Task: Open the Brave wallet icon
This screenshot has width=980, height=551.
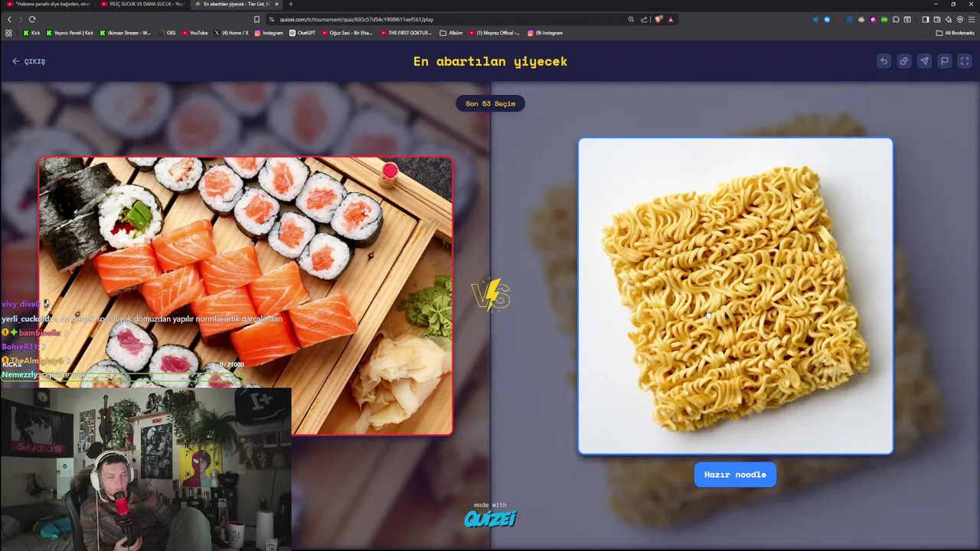Action: [x=936, y=19]
